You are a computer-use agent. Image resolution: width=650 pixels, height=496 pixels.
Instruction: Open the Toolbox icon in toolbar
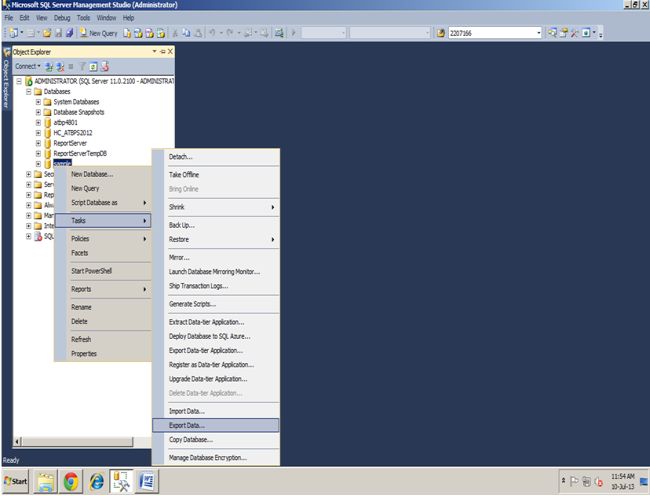coord(574,33)
